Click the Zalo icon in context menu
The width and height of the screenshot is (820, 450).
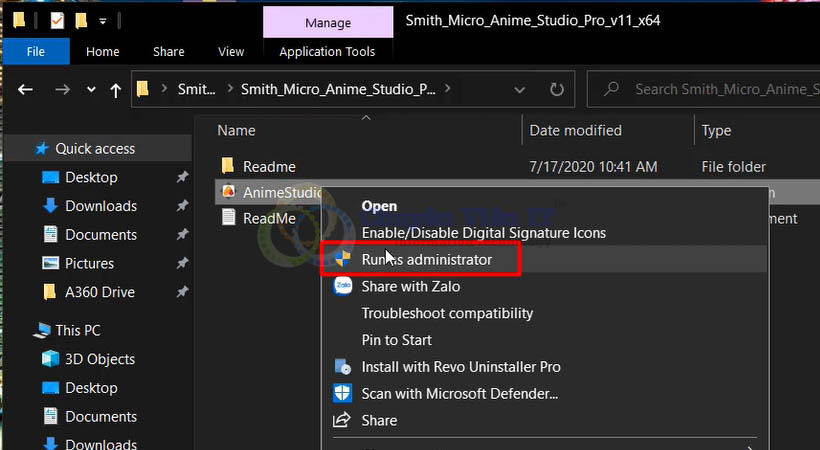tap(342, 286)
